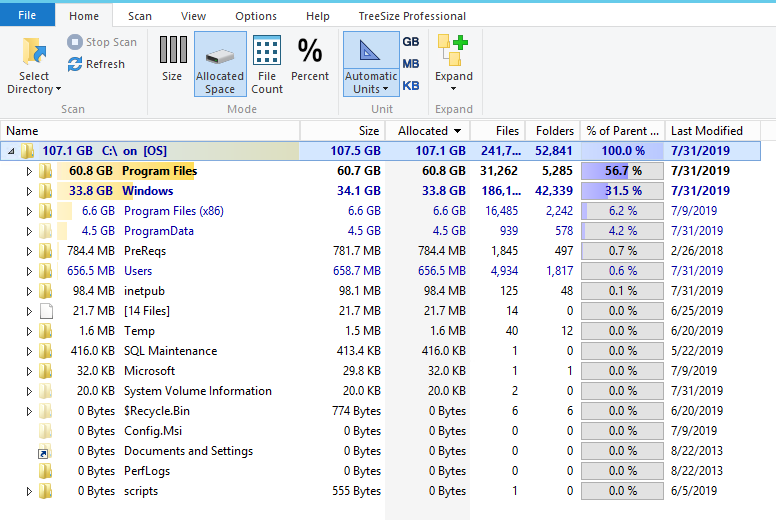Click the Refresh icon
Viewport: 776px width, 520px height.
pos(75,64)
